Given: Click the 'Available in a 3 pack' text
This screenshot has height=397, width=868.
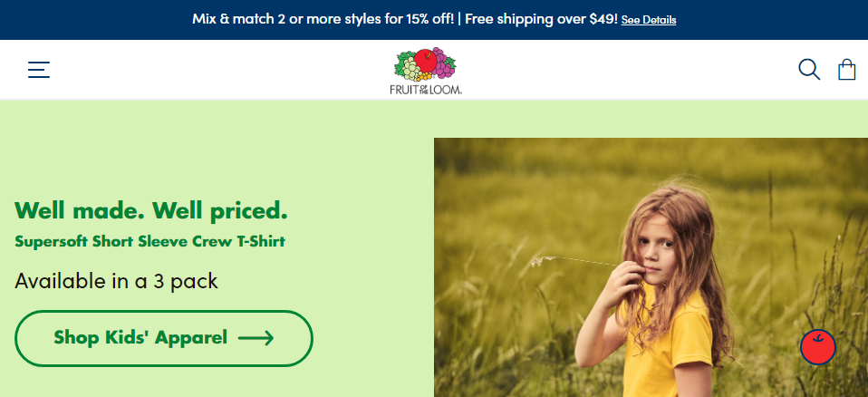Looking at the screenshot, I should pos(116,281).
